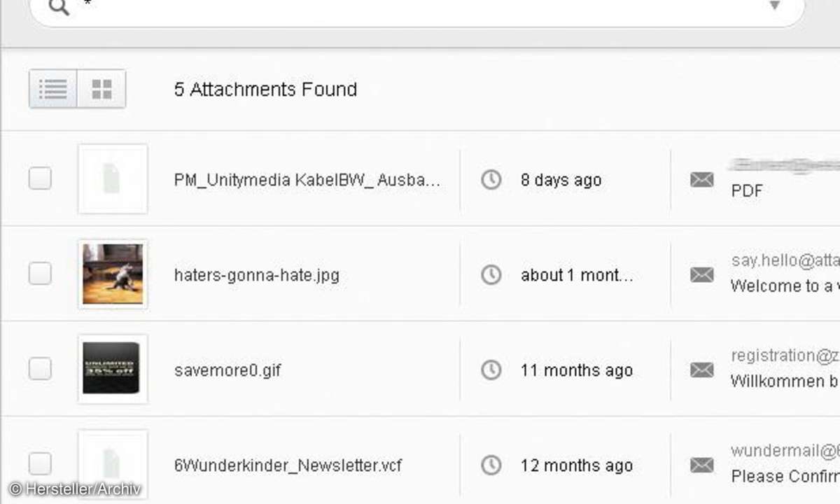Tick checkbox for 6Wunderkinder_Newsletter.vcf
This screenshot has height=504, width=840.
coord(40,463)
